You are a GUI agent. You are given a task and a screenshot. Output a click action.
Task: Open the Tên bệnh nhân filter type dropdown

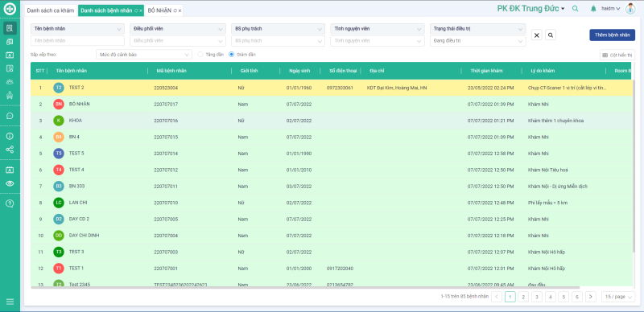pyautogui.click(x=77, y=29)
